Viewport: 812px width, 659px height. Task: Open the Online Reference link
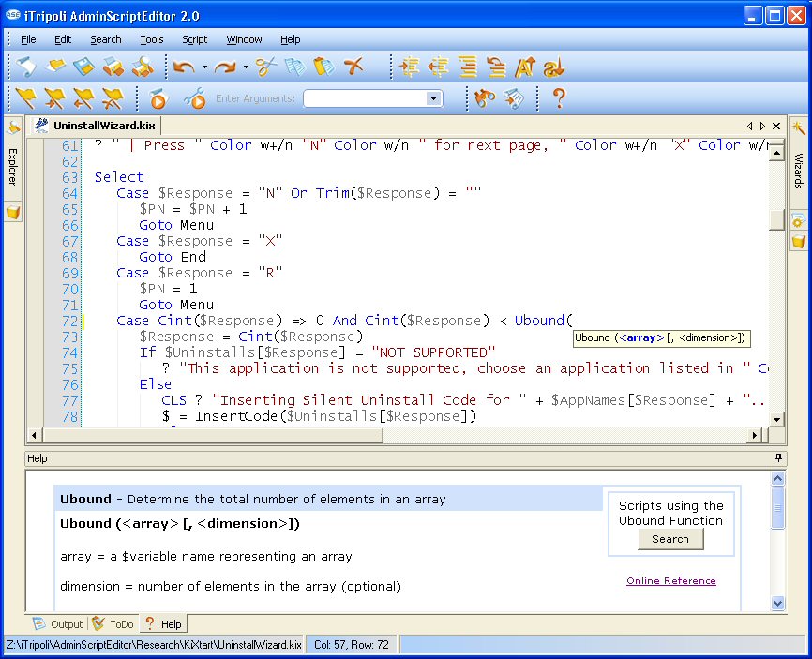pos(671,581)
